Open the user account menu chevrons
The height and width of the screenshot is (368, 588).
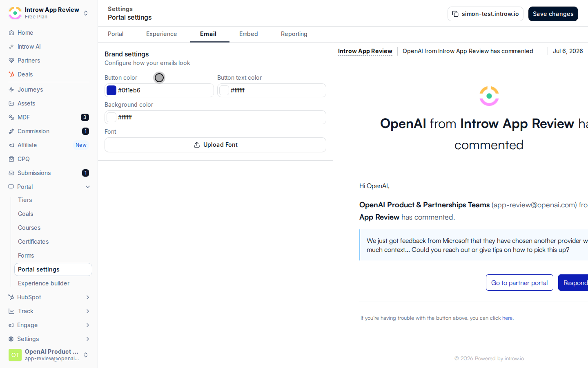[x=86, y=355]
